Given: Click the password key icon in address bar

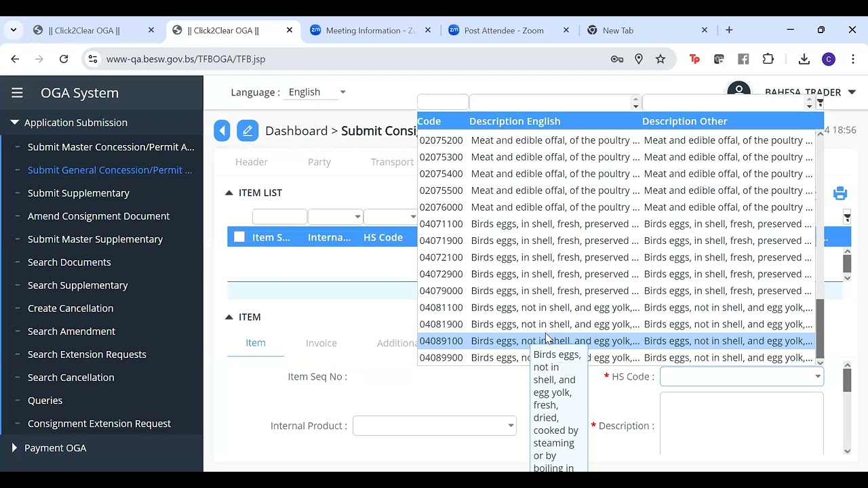Looking at the screenshot, I should [x=617, y=59].
